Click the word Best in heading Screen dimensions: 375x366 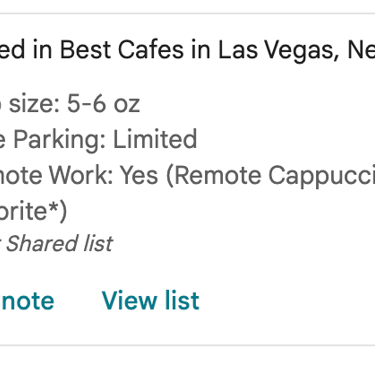pyautogui.click(x=85, y=49)
